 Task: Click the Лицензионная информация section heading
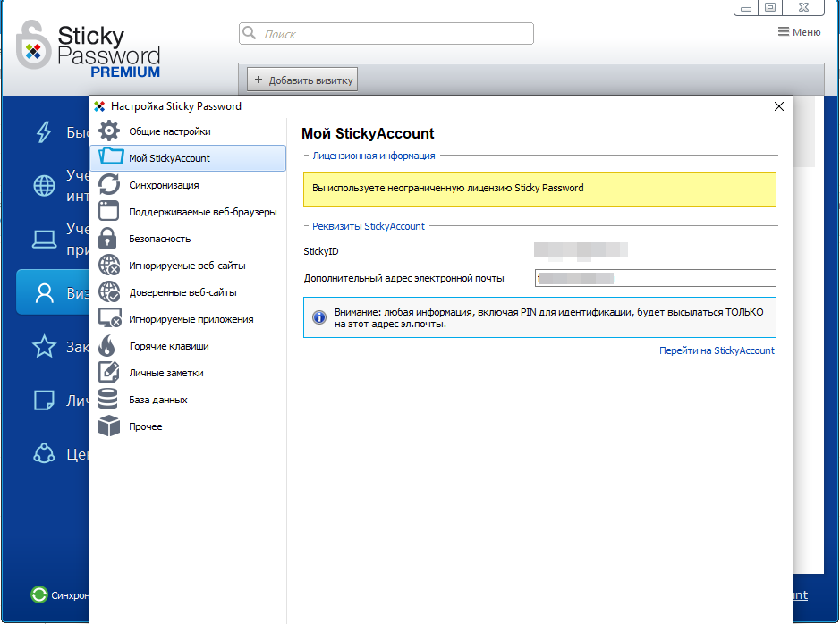click(373, 156)
